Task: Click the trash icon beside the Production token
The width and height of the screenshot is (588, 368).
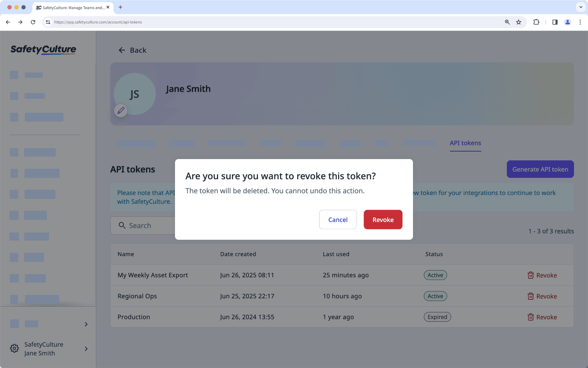Action: [530, 317]
